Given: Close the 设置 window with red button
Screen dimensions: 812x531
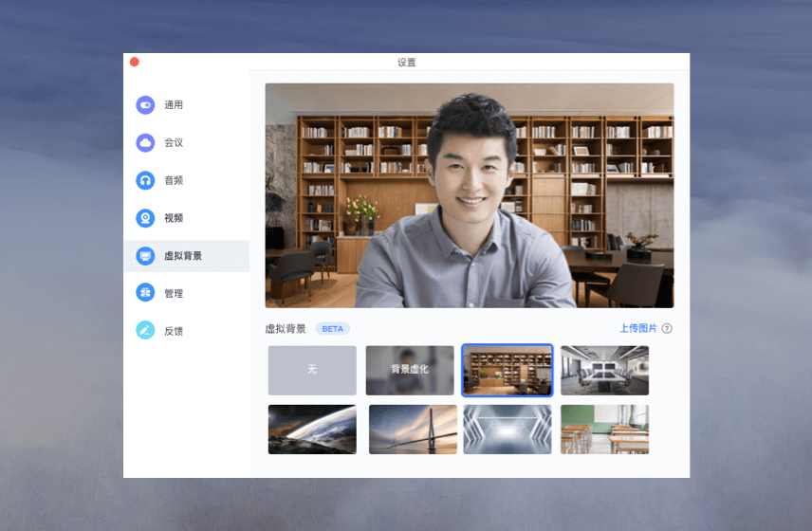Looking at the screenshot, I should point(134,62).
